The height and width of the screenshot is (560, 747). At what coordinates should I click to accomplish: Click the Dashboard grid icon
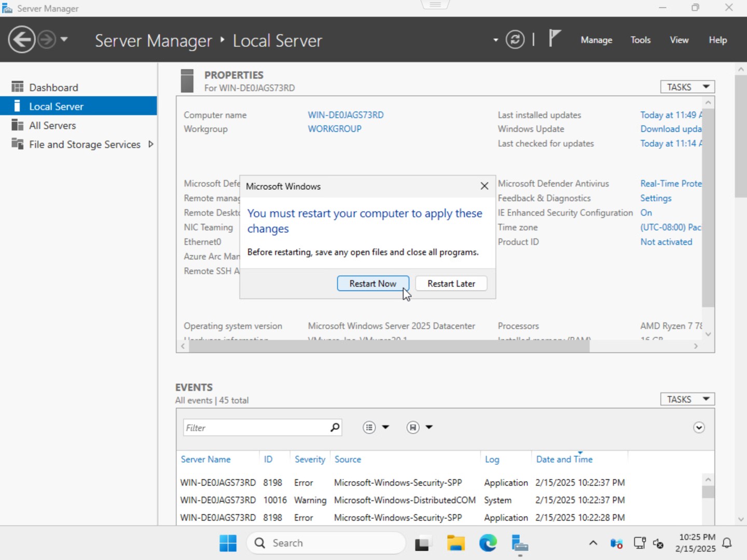pos(18,87)
